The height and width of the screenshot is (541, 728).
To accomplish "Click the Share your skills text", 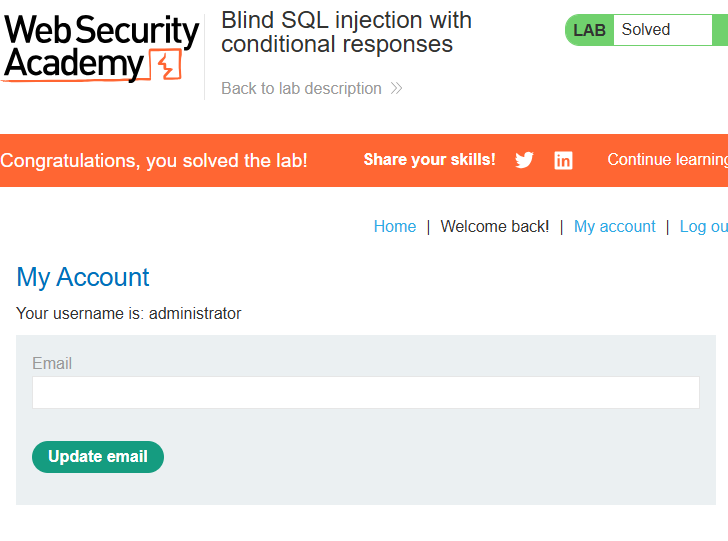I will [x=429, y=160].
